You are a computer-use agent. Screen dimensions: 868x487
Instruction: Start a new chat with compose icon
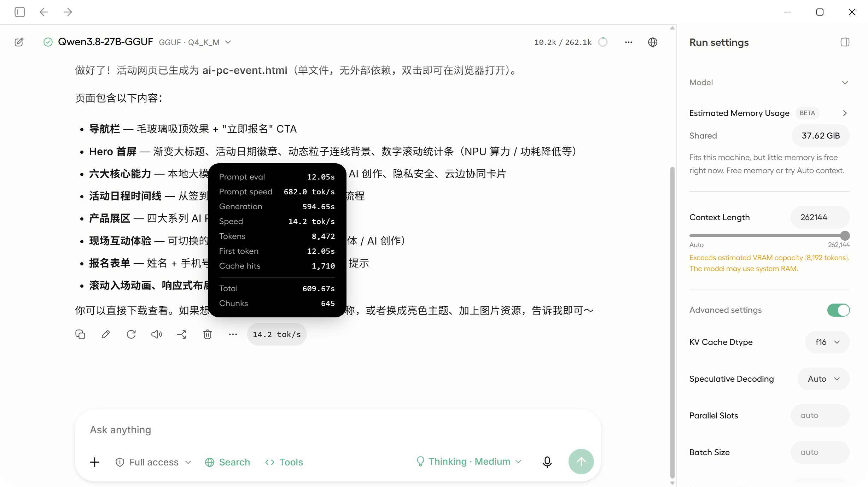19,42
